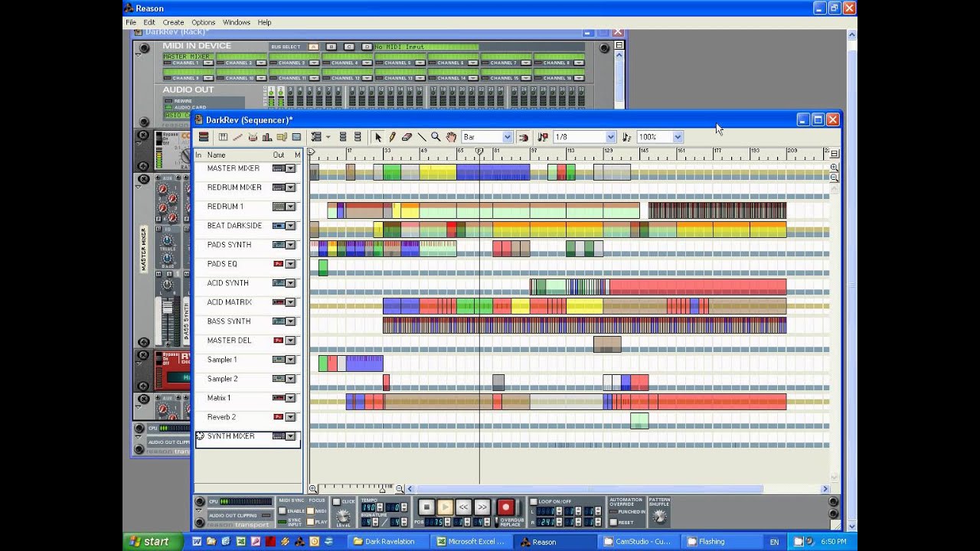Click the Fast Forward transport button
The width and height of the screenshot is (980, 551).
pyautogui.click(x=482, y=507)
